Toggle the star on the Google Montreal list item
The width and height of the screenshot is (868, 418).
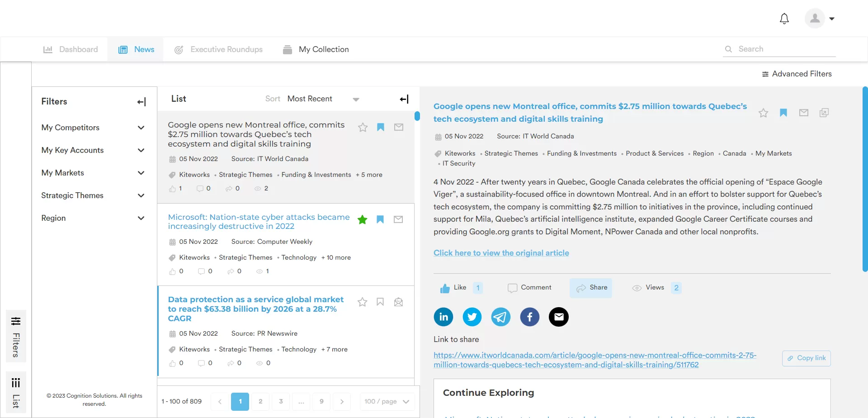point(363,127)
